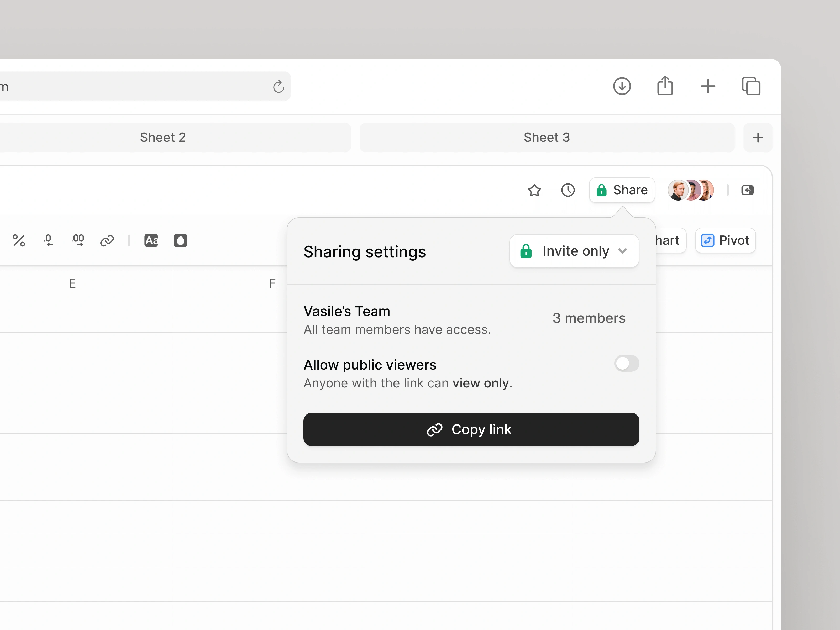Click the browser downloads icon
840x630 pixels.
click(622, 86)
